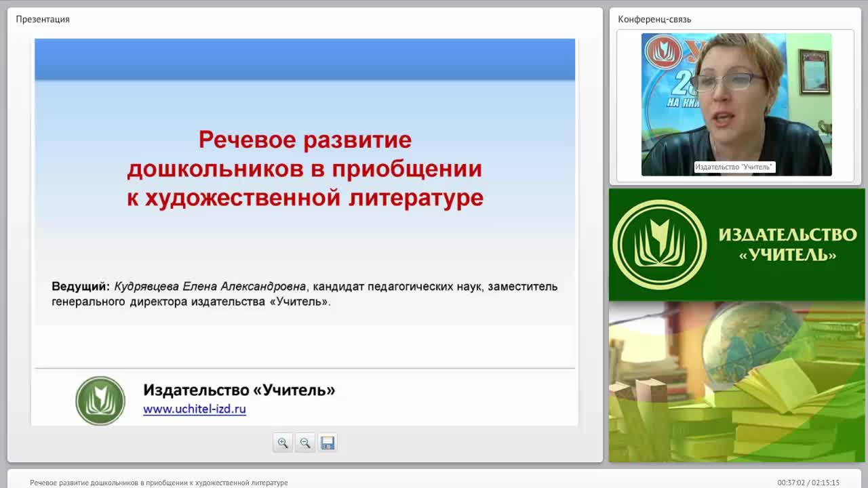Click the red slide title Речевое развитие
Viewport: 868px width, 488px height.
[305, 140]
